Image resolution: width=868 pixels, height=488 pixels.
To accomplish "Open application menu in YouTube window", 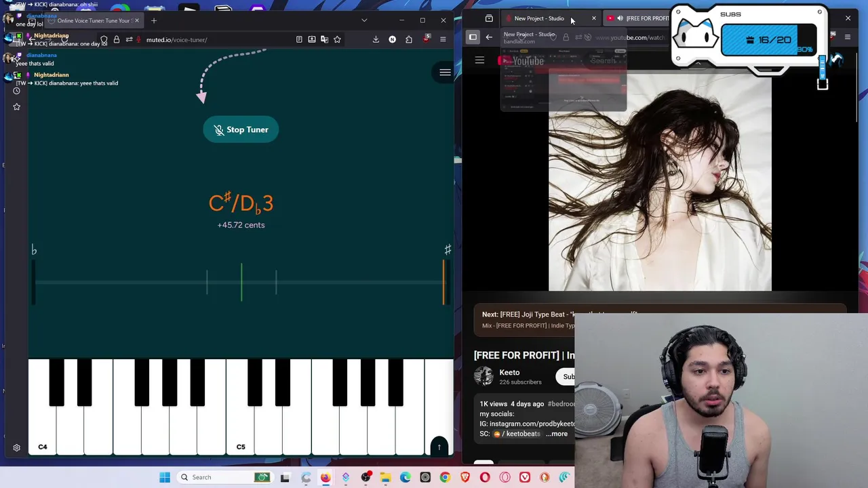I will (848, 37).
